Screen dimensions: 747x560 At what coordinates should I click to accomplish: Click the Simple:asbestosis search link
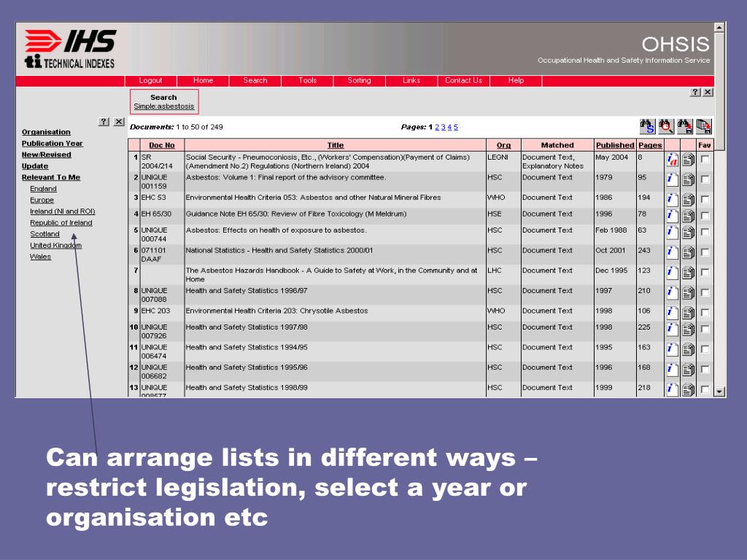[x=164, y=106]
